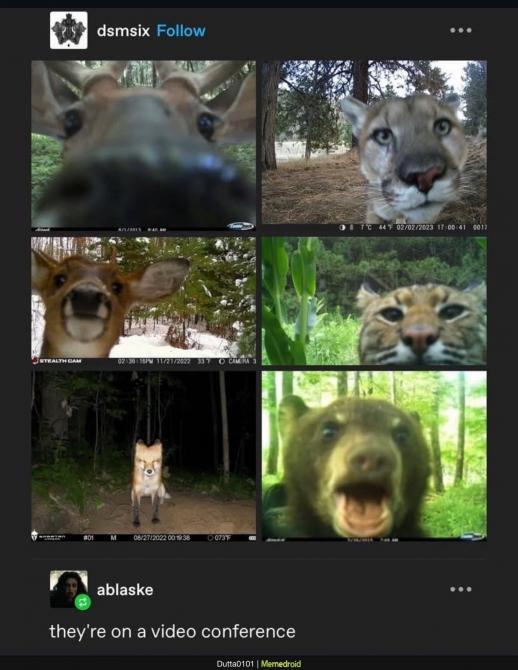
Task: Open ablaske profile avatar
Action: [69, 588]
